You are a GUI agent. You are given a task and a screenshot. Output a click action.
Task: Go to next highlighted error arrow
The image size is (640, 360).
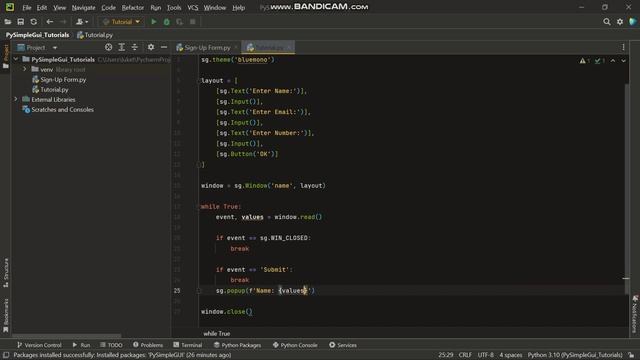pos(623,61)
